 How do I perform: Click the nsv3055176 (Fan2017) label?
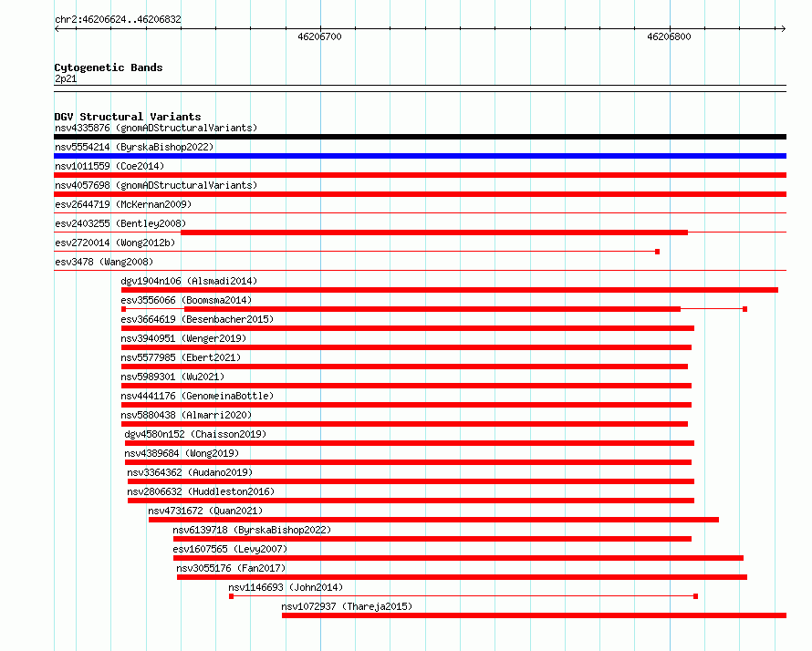231,568
